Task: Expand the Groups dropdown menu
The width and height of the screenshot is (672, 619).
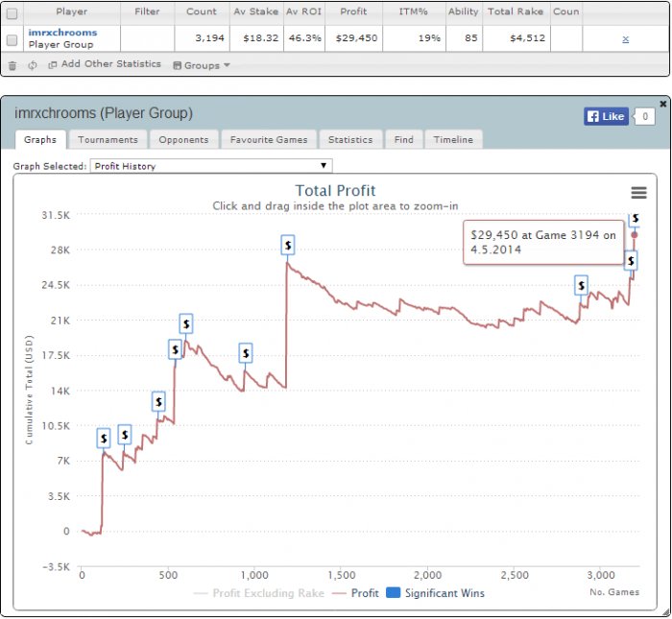Action: [x=202, y=65]
